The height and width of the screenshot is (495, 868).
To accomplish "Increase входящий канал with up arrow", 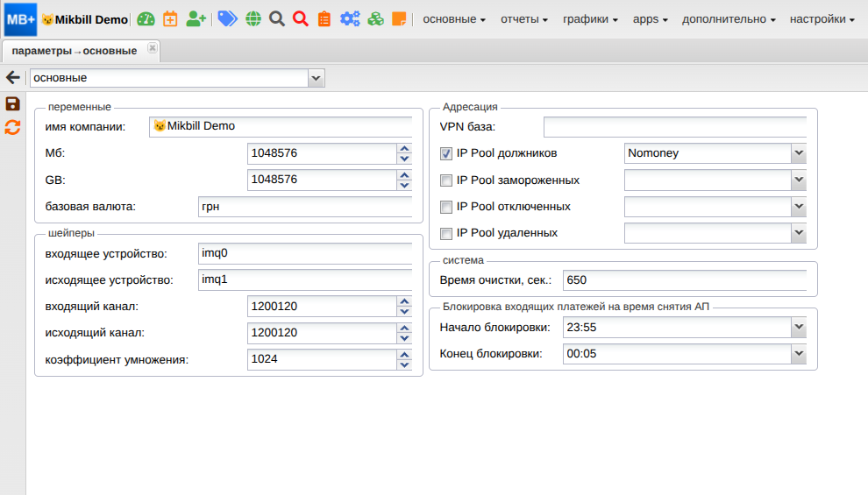I will click(405, 302).
